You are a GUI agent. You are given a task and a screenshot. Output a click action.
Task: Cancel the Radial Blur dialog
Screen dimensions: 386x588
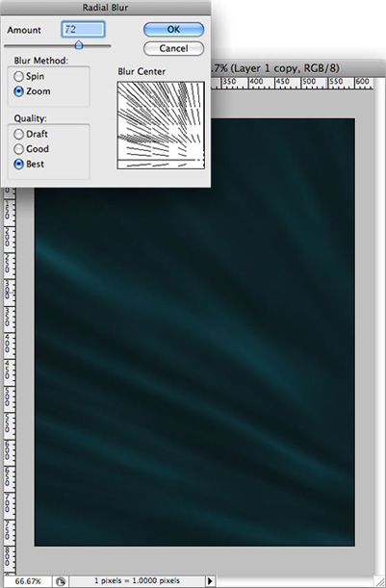[173, 48]
